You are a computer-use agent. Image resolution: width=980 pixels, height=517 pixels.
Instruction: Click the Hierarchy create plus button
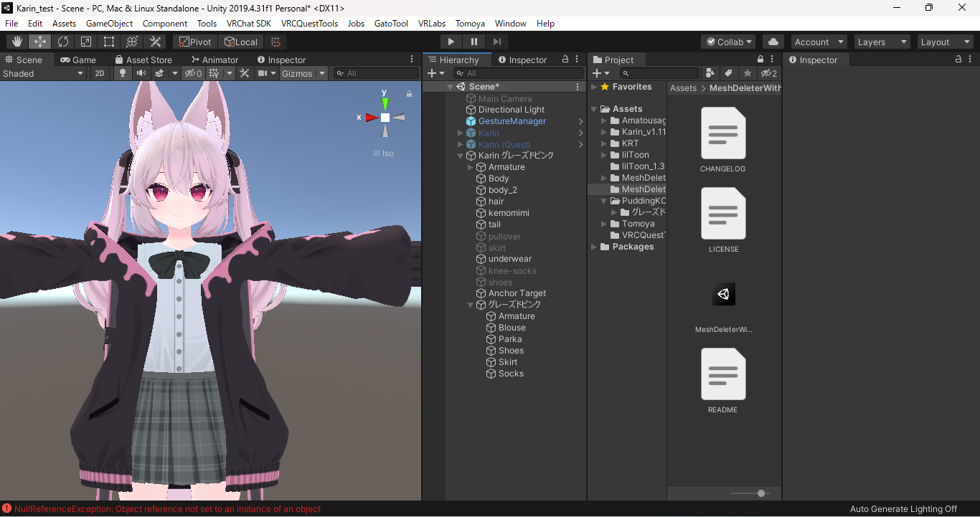coord(436,73)
